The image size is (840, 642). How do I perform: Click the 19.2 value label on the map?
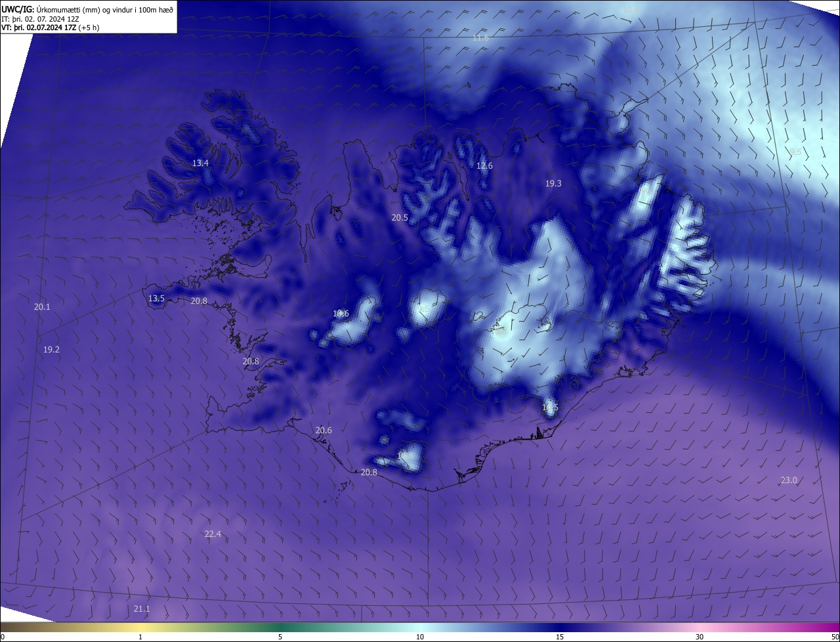[x=51, y=349]
